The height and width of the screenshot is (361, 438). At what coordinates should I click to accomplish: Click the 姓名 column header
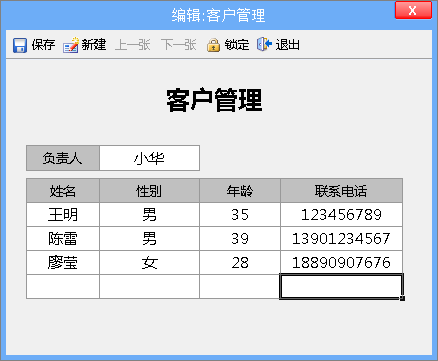pos(63,191)
